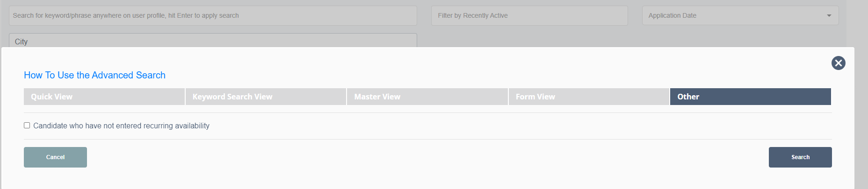Select the Master View tab

[427, 97]
